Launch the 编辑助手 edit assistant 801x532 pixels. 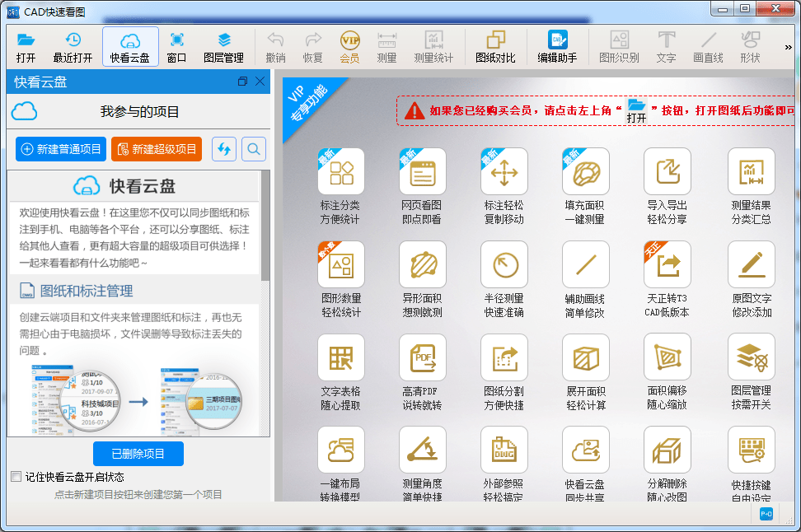(x=557, y=45)
